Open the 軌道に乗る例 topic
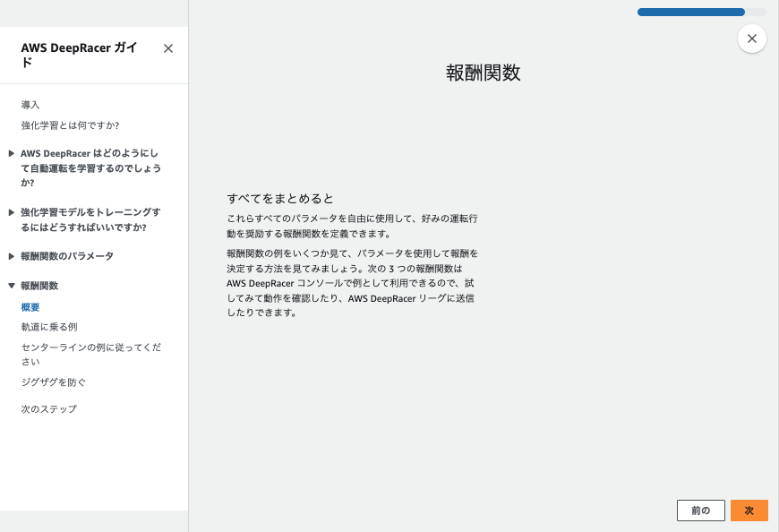 [50, 326]
